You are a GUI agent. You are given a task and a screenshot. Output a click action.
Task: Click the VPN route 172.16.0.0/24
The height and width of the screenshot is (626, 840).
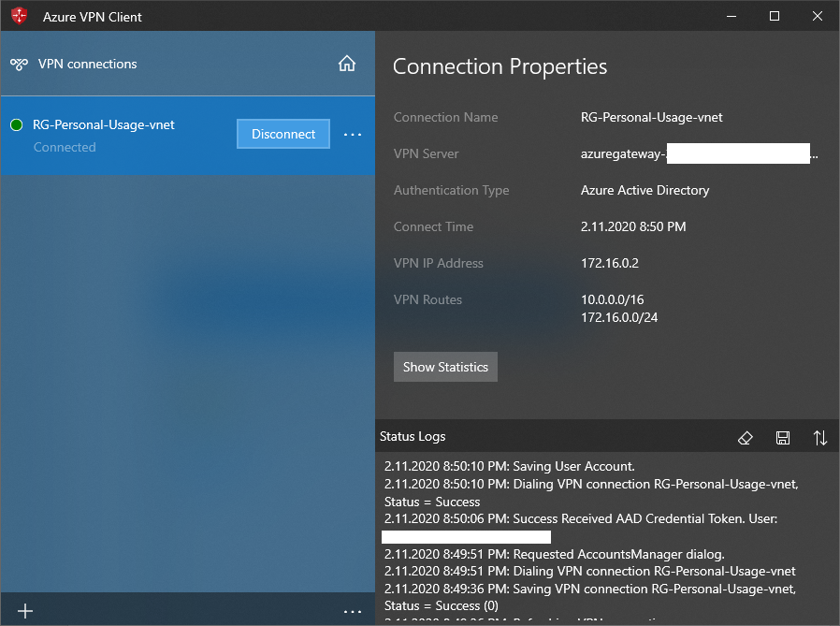point(619,317)
